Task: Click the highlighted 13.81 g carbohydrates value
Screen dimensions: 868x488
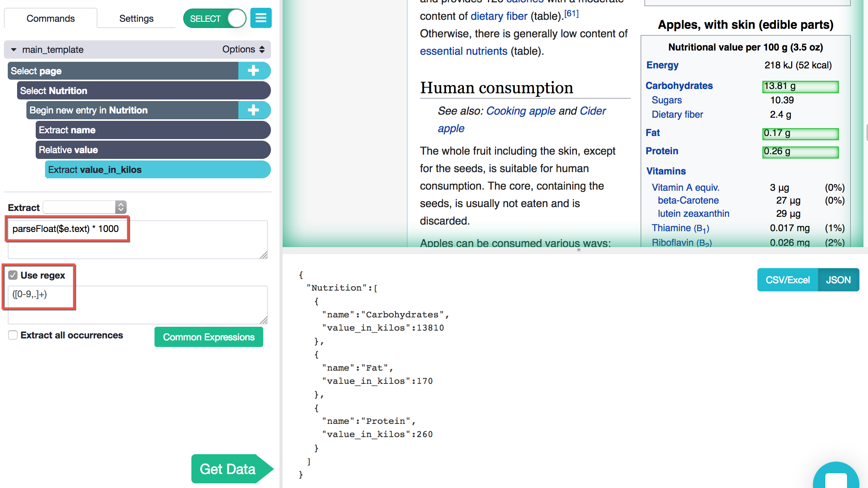Action: [800, 87]
